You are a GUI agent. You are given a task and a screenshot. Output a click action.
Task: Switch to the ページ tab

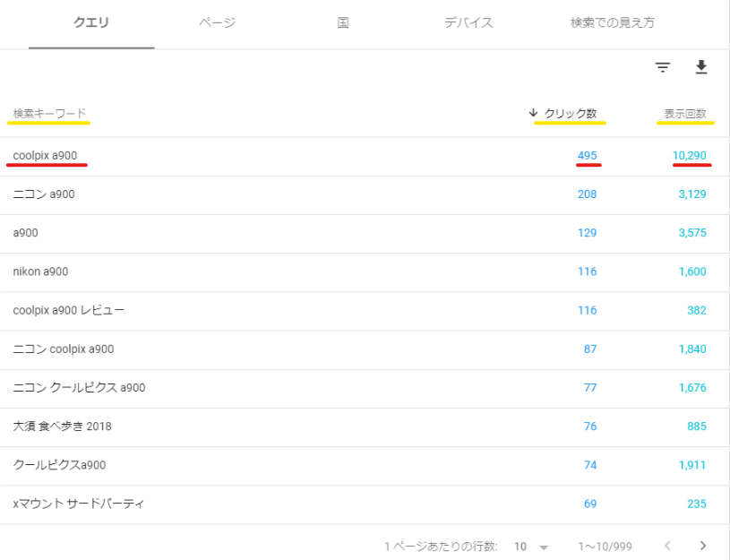(x=218, y=22)
